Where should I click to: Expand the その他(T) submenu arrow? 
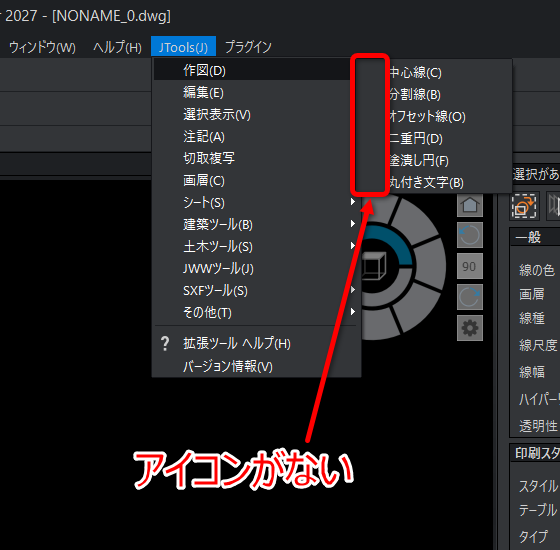(x=353, y=312)
